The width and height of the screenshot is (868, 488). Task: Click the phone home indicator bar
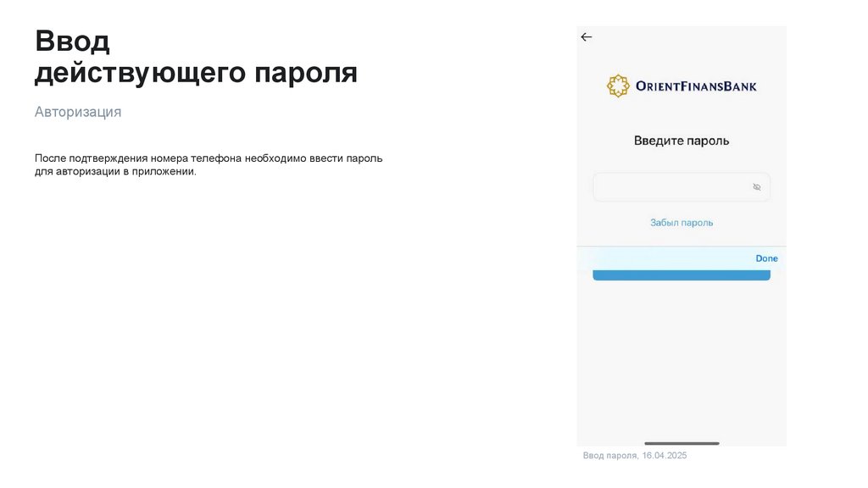682,443
